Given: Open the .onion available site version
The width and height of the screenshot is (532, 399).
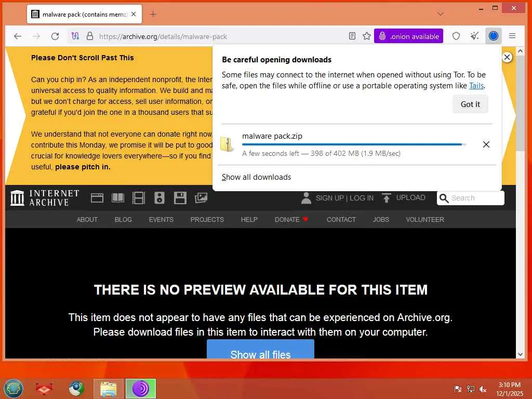Looking at the screenshot, I should [x=408, y=36].
